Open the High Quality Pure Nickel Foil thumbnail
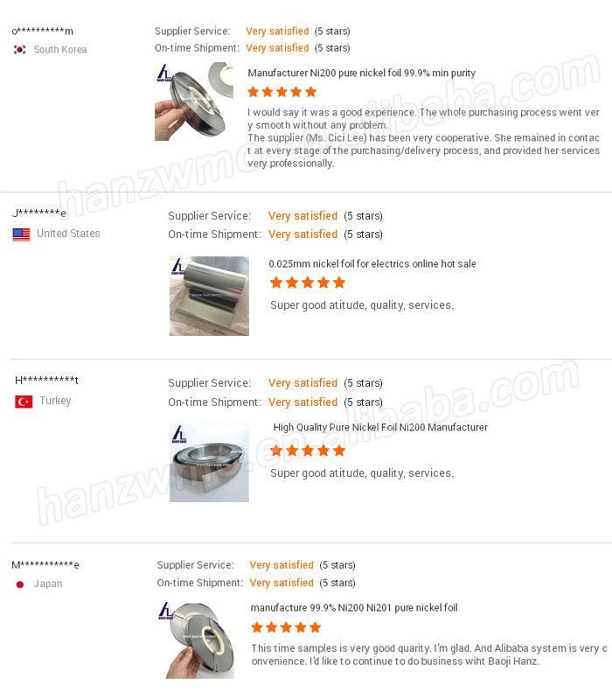This screenshot has width=612, height=700. [209, 463]
